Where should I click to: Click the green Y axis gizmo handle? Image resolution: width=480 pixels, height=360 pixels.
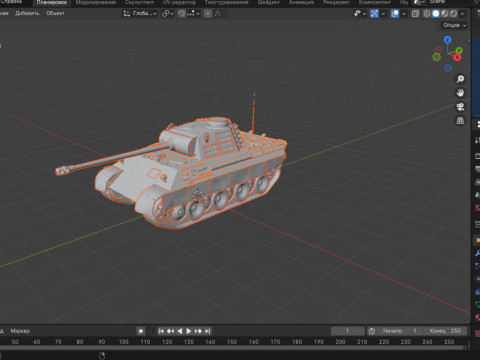459,50
